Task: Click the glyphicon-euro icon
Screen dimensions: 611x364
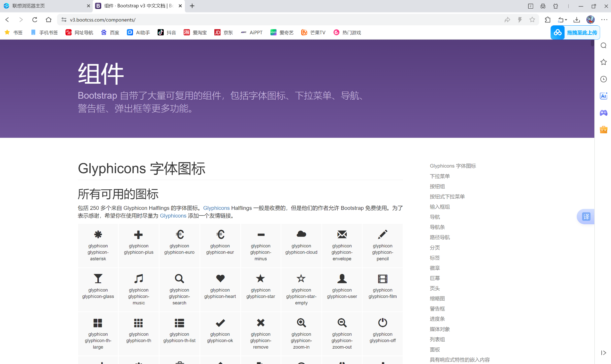Action: 180,235
